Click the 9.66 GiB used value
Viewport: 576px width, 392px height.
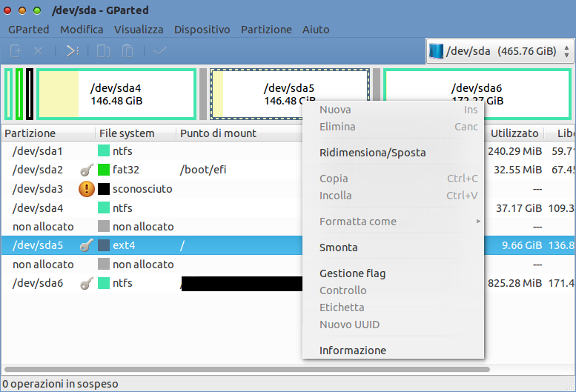coord(522,245)
